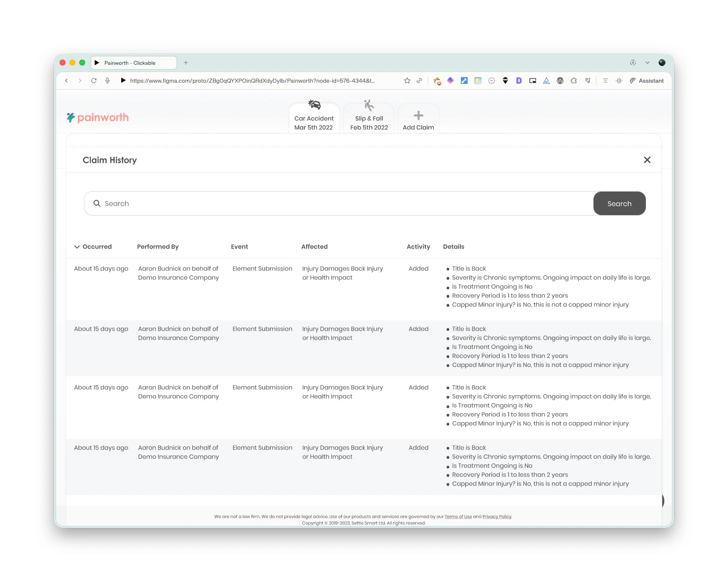
Task: Click the black mask extension icon
Action: [x=505, y=81]
